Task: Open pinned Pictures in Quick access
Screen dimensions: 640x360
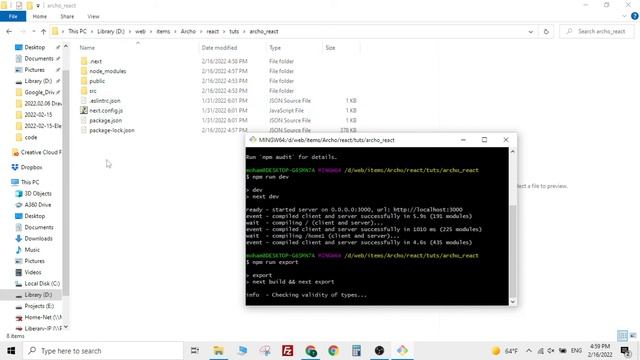Action: click(x=35, y=70)
